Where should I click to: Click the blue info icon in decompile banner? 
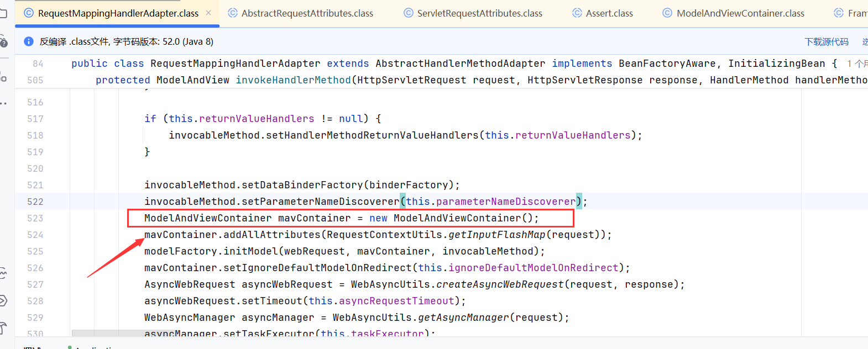coord(29,41)
